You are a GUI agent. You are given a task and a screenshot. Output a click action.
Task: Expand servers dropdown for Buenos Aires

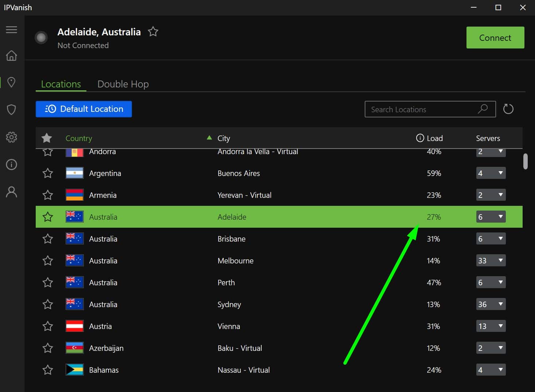pyautogui.click(x=491, y=173)
